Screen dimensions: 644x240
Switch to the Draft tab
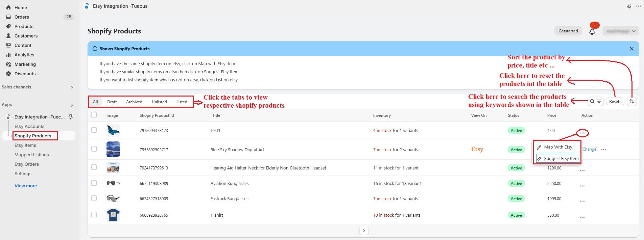click(x=112, y=102)
